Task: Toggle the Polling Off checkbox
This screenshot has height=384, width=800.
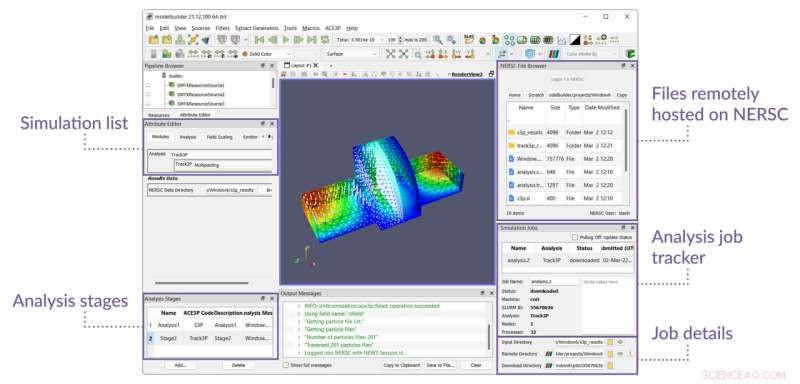Action: tap(575, 237)
